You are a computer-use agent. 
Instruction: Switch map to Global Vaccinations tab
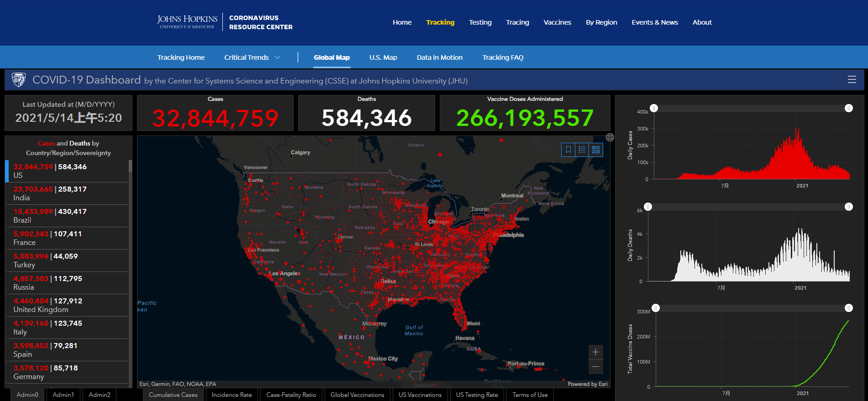pos(358,395)
